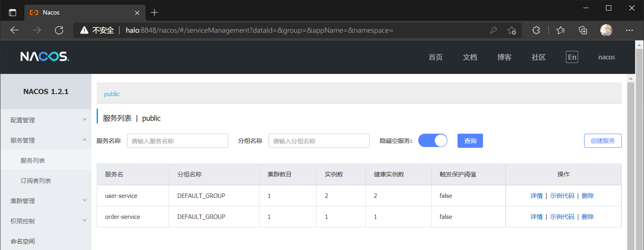644x250 pixels.
Task: Collapse the 服务管理 sidebar menu
Action: [x=46, y=140]
